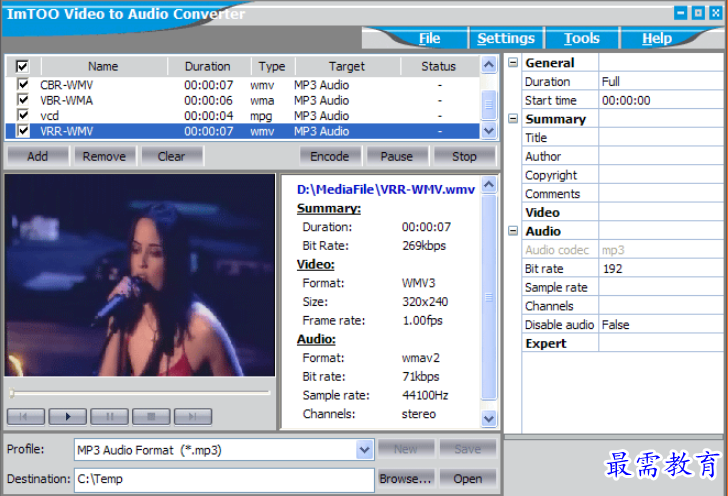
Task: Browse for a destination folder
Action: pyautogui.click(x=406, y=479)
